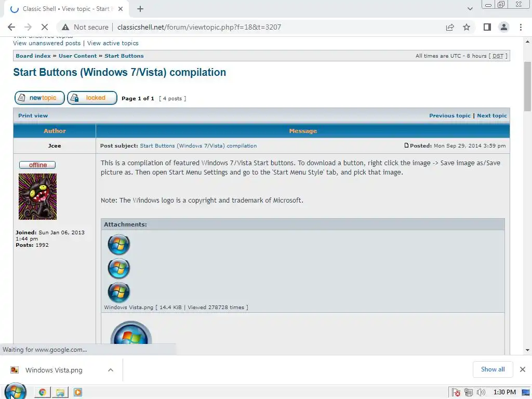The image size is (532, 399).
Task: Click the Action Center flag tray icon
Action: pyautogui.click(x=456, y=392)
